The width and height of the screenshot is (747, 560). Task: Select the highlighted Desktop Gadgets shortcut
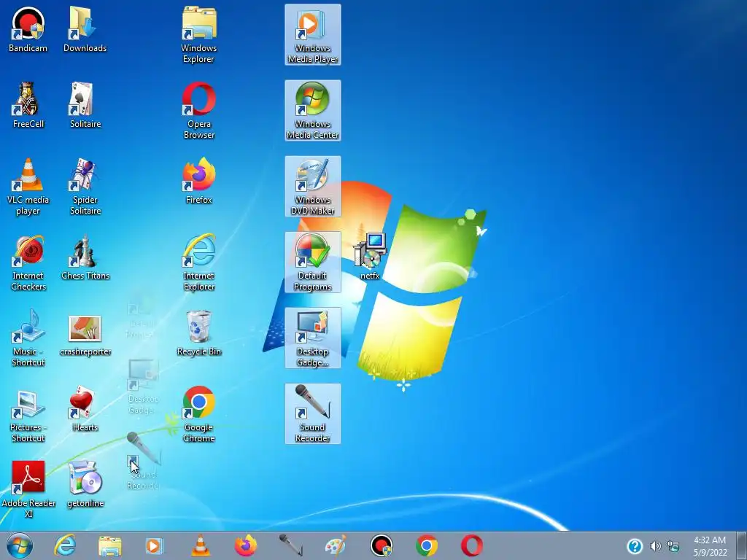click(x=312, y=338)
